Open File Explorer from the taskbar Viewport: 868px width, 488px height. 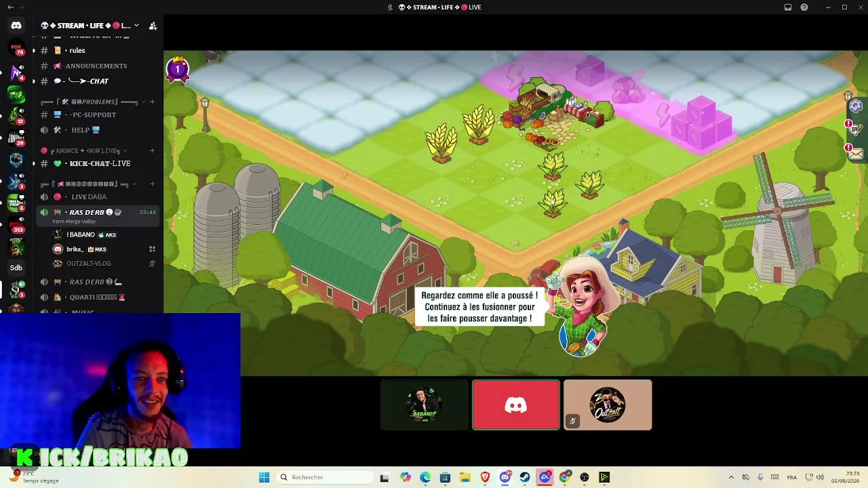click(x=465, y=477)
